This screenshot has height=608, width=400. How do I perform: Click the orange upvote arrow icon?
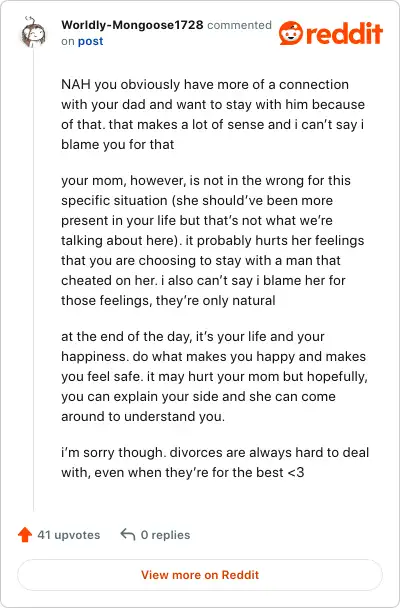click(25, 535)
